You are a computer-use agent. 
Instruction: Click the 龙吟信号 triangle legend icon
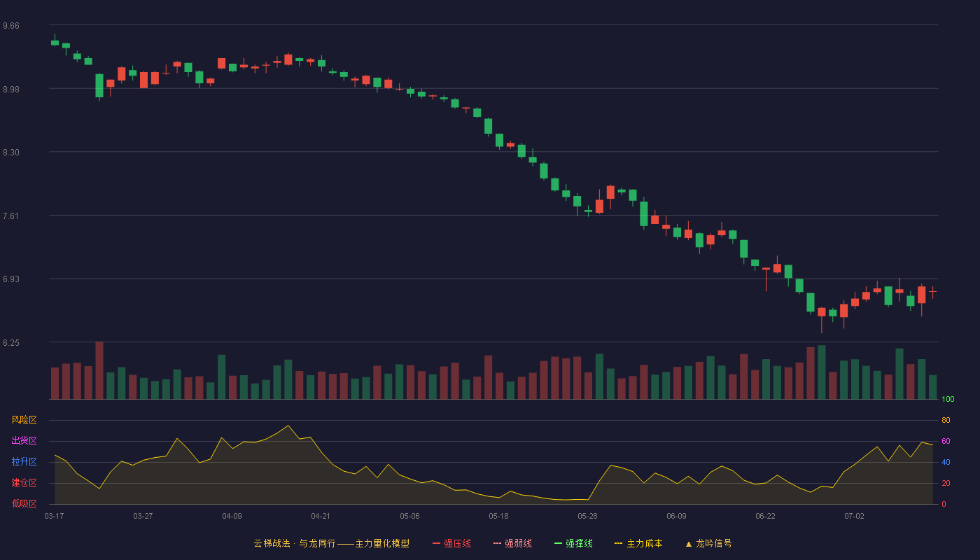(689, 543)
